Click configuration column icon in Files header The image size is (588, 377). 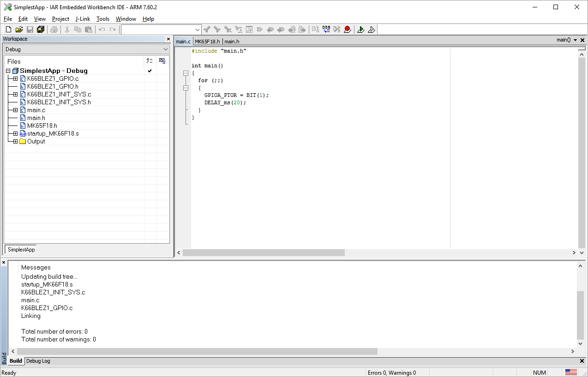150,61
